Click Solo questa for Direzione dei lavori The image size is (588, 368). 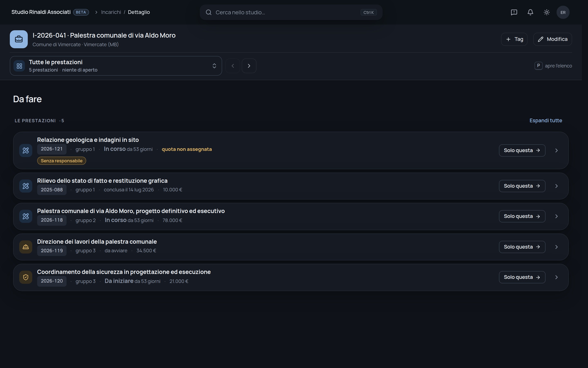[x=522, y=247]
